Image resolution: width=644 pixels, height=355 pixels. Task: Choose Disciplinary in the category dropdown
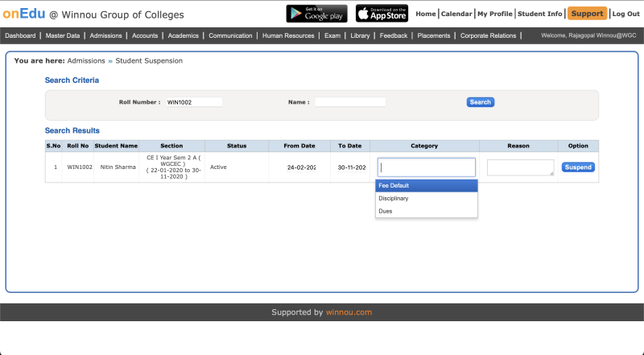click(427, 198)
